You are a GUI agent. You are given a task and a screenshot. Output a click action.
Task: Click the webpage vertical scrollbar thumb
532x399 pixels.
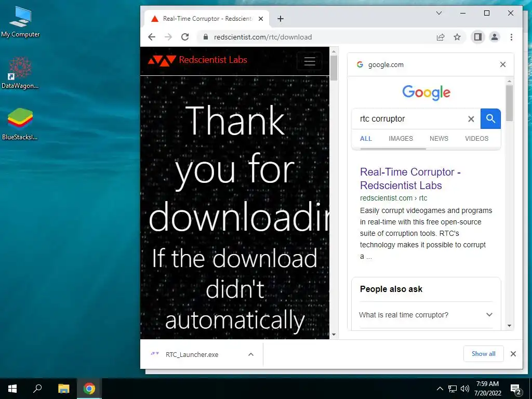(x=334, y=68)
